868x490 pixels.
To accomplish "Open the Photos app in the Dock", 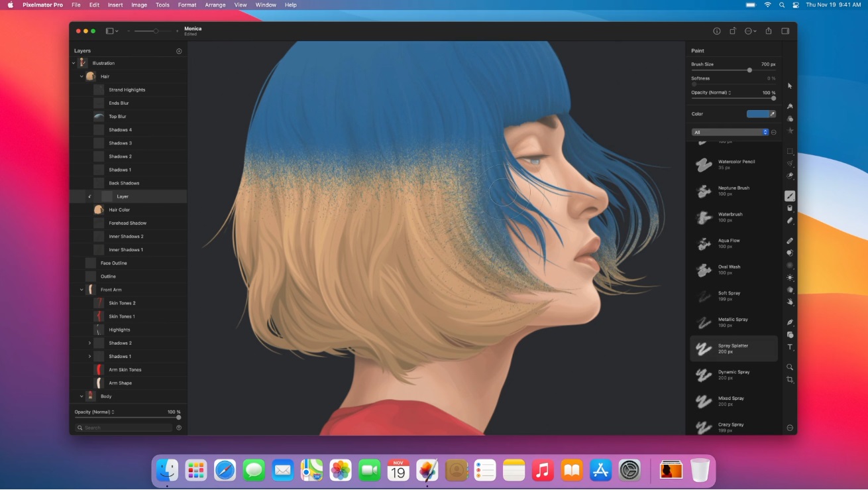I will click(341, 471).
